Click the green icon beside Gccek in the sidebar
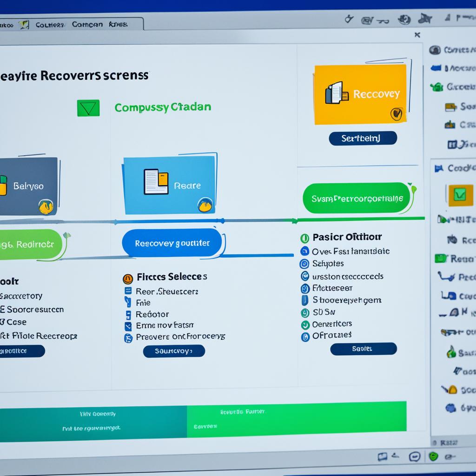Screen dimensions: 476x476 (x=437, y=87)
